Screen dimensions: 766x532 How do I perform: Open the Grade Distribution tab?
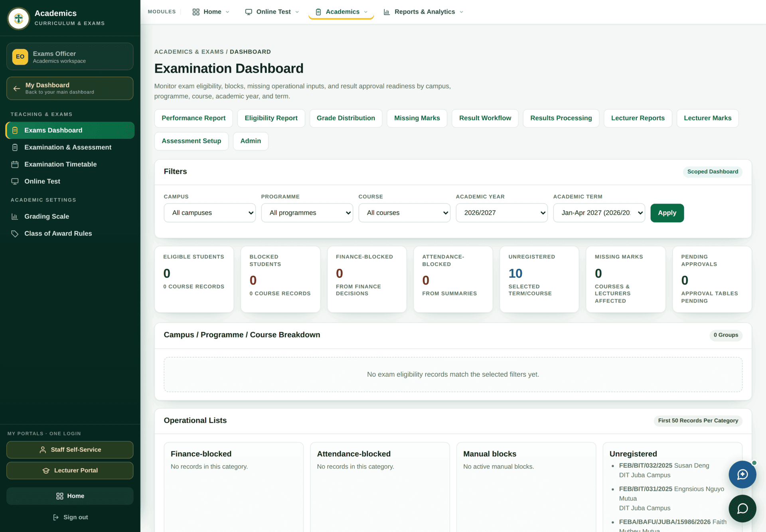point(346,118)
